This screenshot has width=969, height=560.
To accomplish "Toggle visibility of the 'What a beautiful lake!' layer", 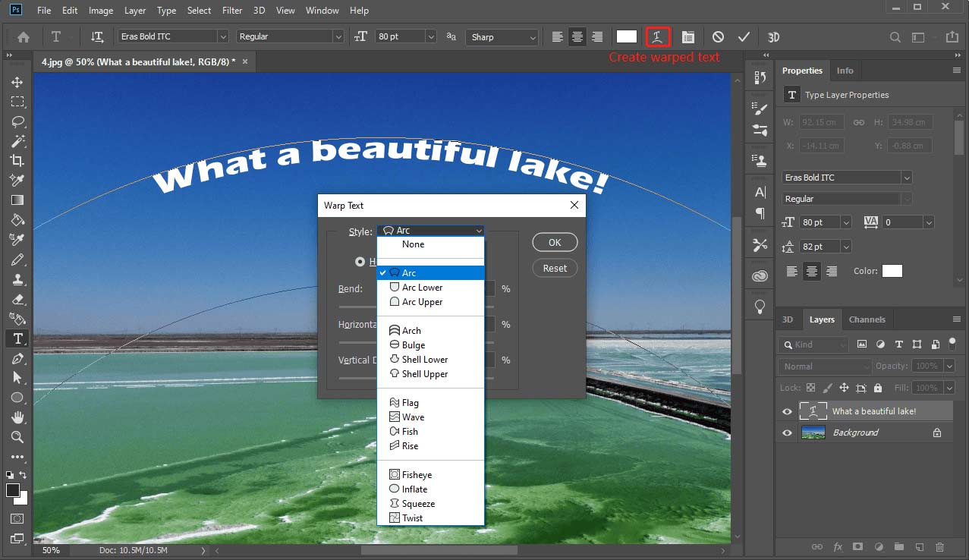I will click(787, 411).
